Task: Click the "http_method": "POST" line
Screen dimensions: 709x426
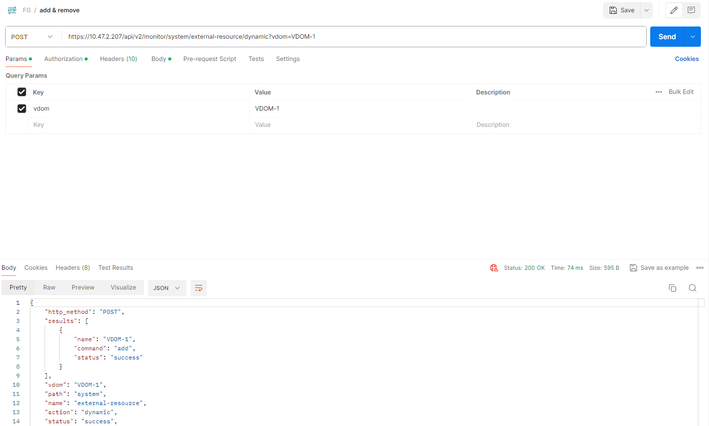Action: tap(85, 312)
